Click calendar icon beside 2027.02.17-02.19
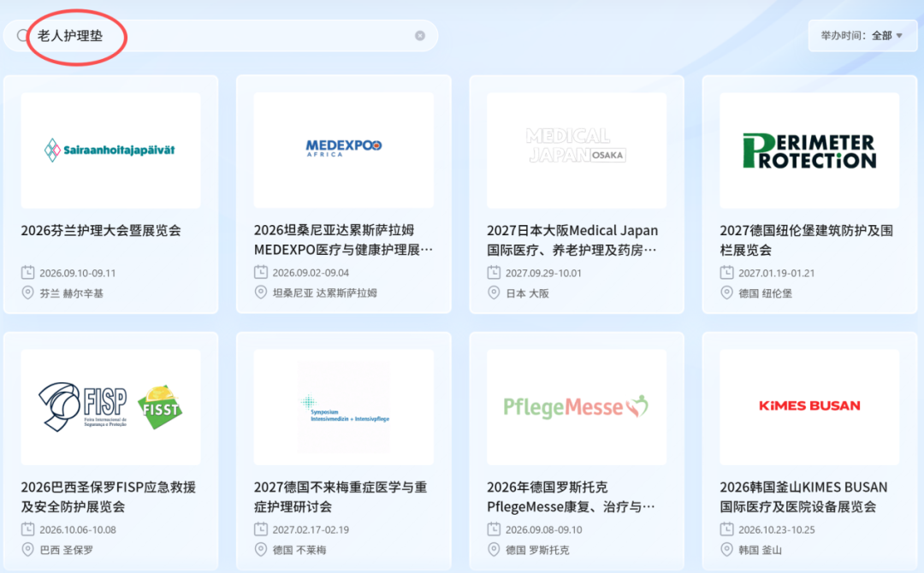The image size is (924, 573). [x=260, y=529]
